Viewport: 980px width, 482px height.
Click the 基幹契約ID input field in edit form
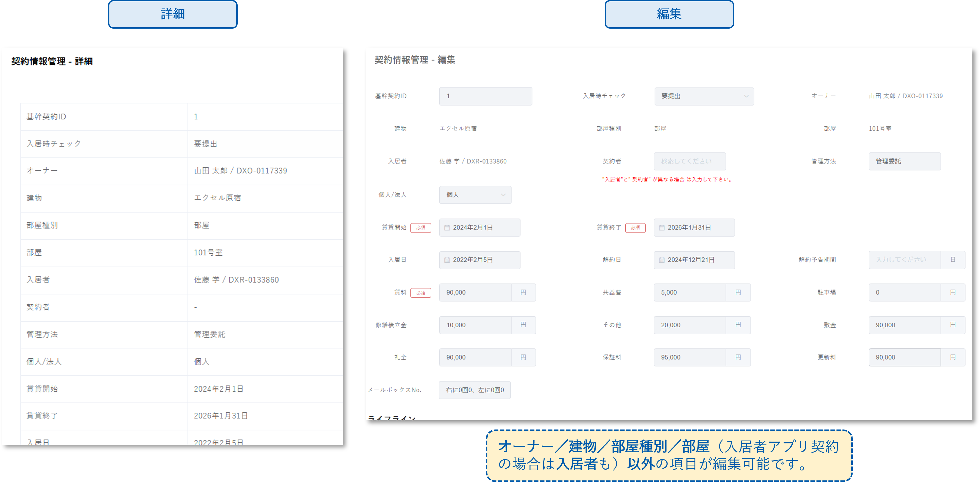click(x=486, y=96)
